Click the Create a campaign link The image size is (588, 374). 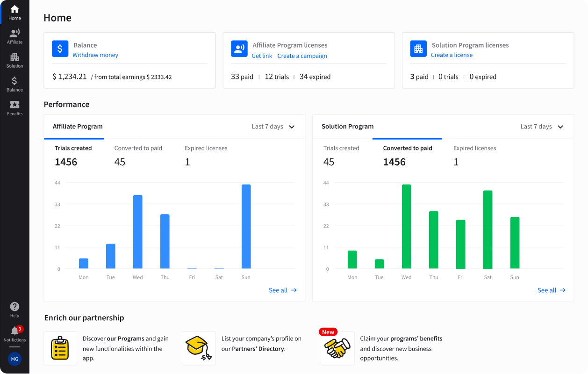302,56
